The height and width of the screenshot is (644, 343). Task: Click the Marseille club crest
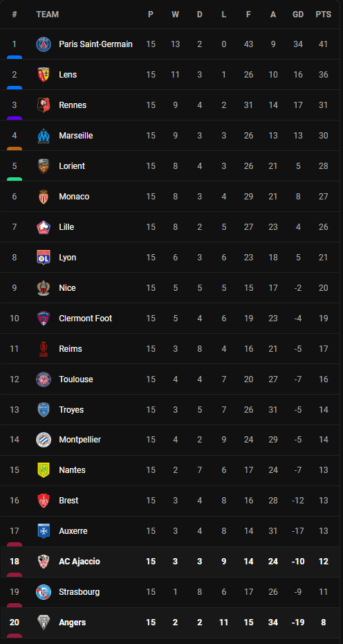click(44, 136)
